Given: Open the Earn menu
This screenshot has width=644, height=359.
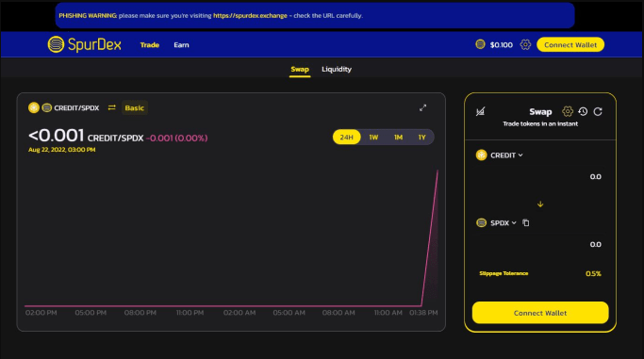Looking at the screenshot, I should pyautogui.click(x=181, y=45).
